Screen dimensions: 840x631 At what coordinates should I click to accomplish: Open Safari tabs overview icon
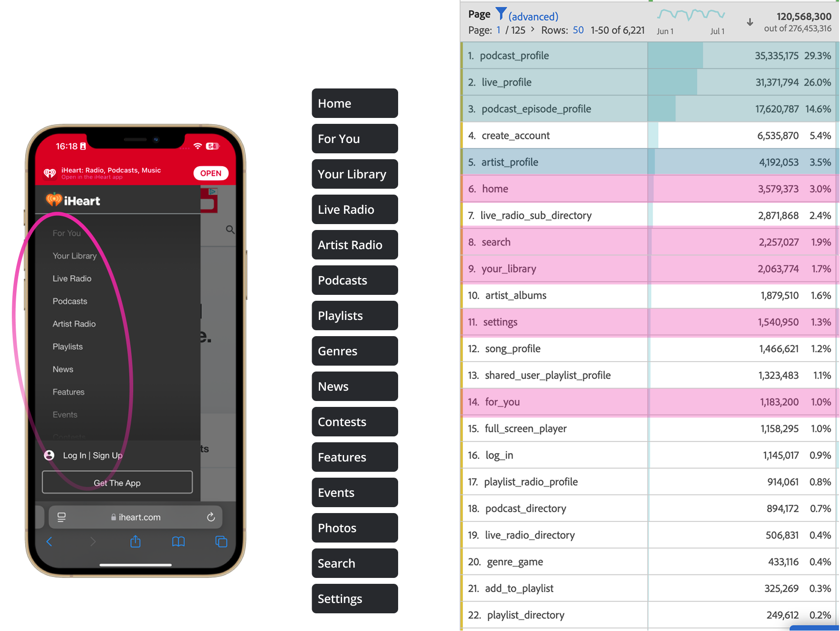(x=221, y=542)
